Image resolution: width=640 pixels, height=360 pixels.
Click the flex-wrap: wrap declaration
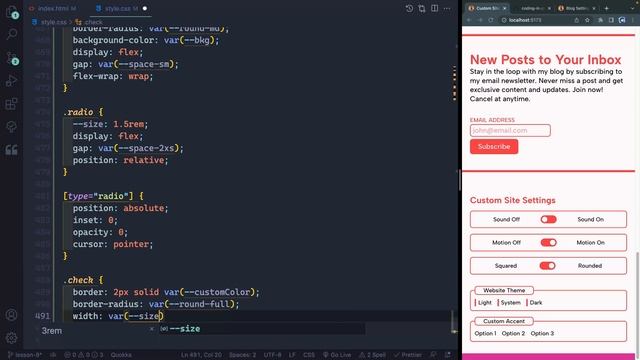[x=113, y=76]
